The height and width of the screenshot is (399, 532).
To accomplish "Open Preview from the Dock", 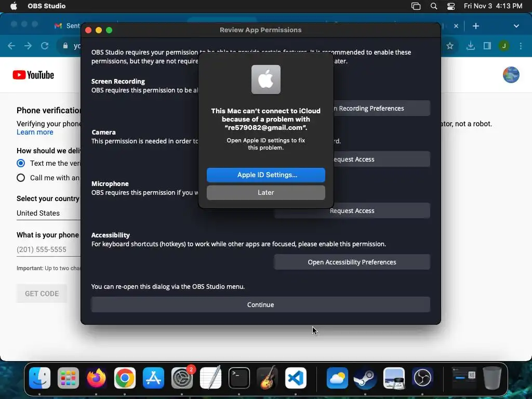I will pos(394,378).
